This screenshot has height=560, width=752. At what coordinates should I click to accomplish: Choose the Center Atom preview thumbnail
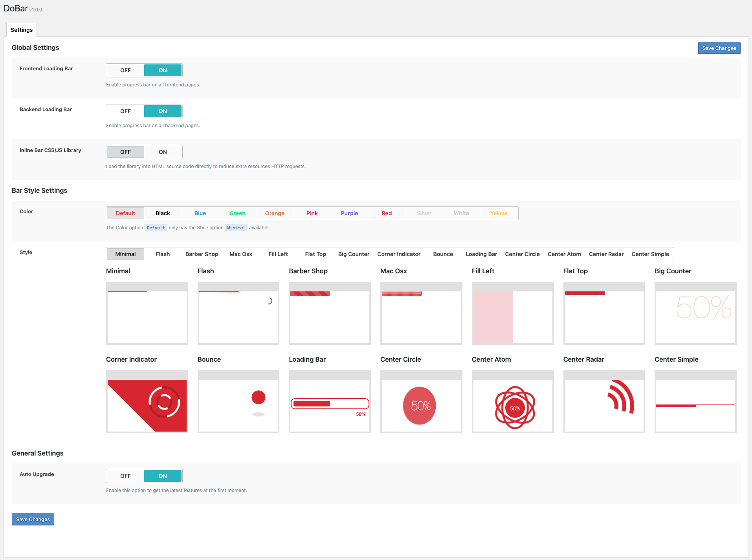click(513, 401)
